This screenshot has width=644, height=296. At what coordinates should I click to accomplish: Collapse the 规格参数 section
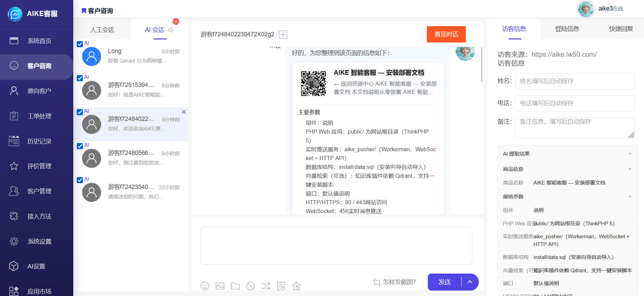(630, 197)
